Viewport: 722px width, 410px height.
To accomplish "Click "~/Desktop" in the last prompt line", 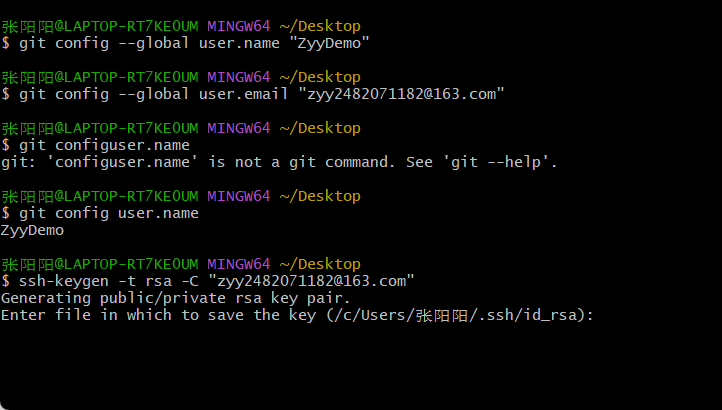I will pos(318,265).
